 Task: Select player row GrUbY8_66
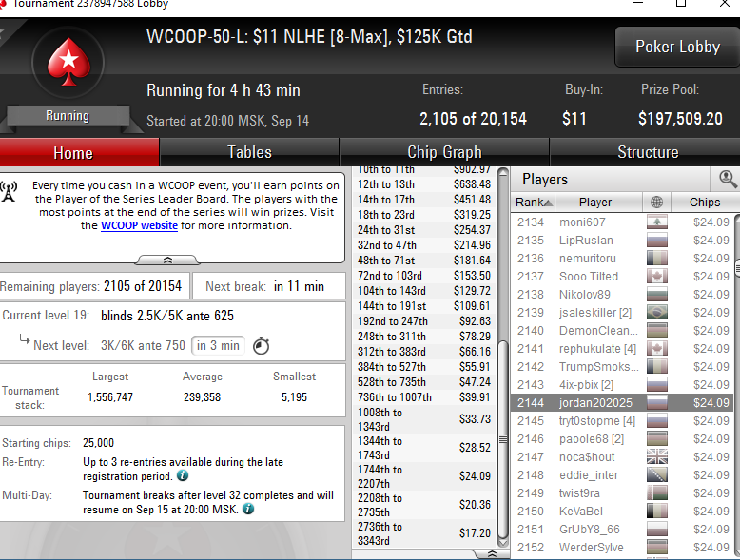tap(622, 530)
